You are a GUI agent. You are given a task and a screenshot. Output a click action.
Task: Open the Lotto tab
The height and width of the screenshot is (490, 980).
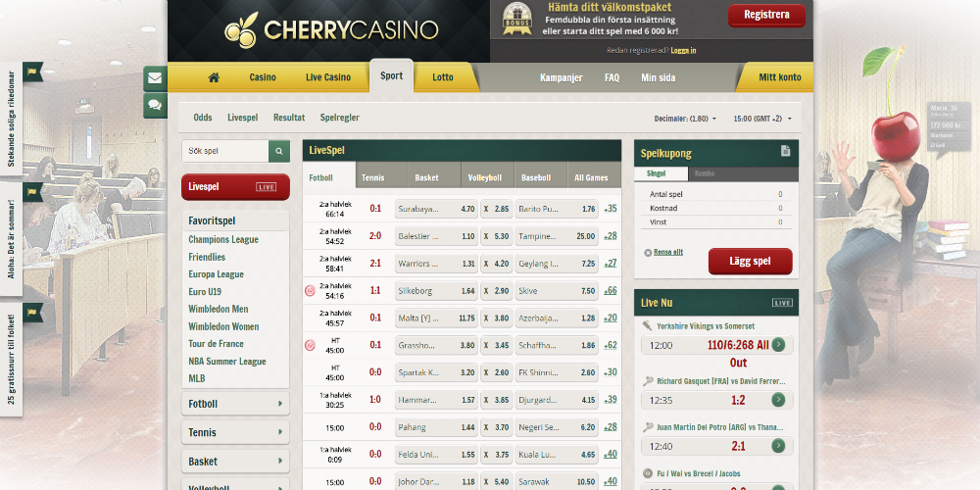click(x=443, y=77)
